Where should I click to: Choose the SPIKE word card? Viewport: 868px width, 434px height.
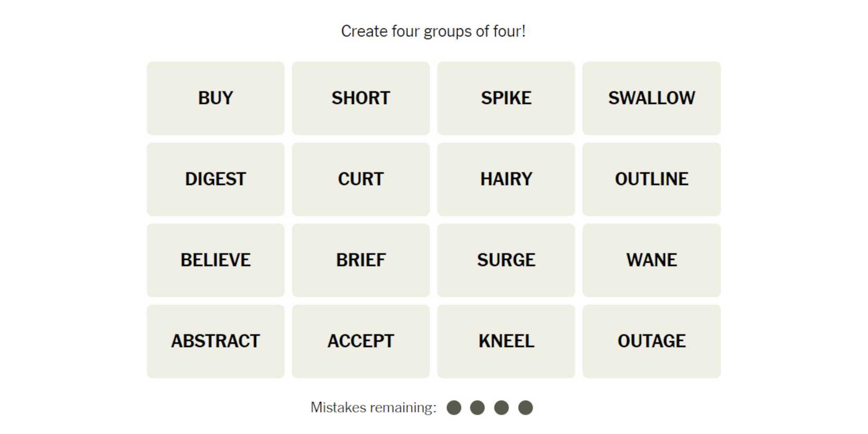(506, 98)
